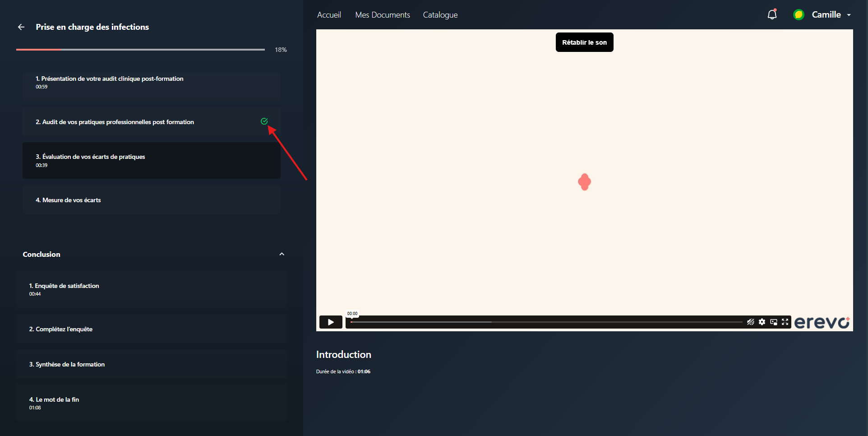868x436 pixels.
Task: Open lesson 2 Audit de vos pratiques professionnelles
Action: click(152, 122)
